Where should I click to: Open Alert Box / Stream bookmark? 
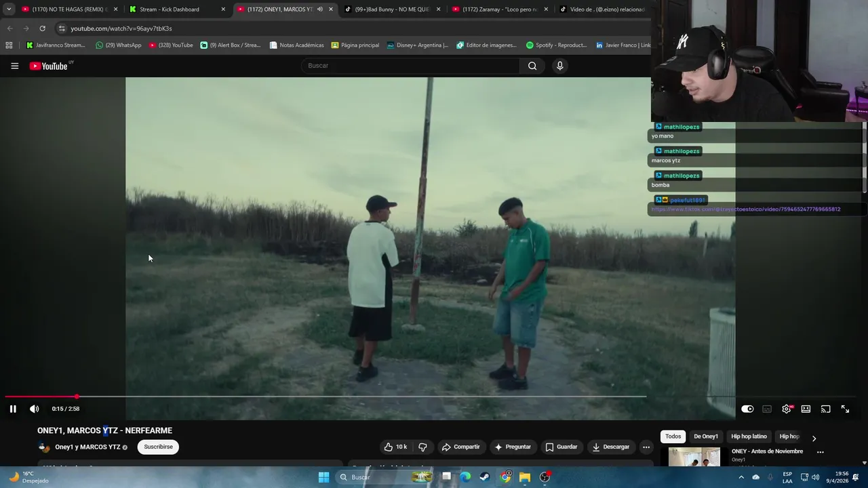(x=231, y=45)
